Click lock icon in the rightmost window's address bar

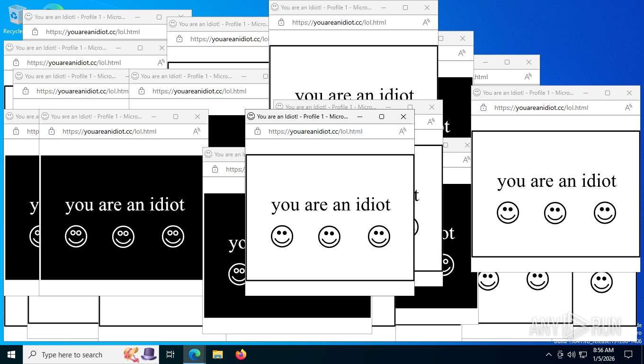point(483,108)
